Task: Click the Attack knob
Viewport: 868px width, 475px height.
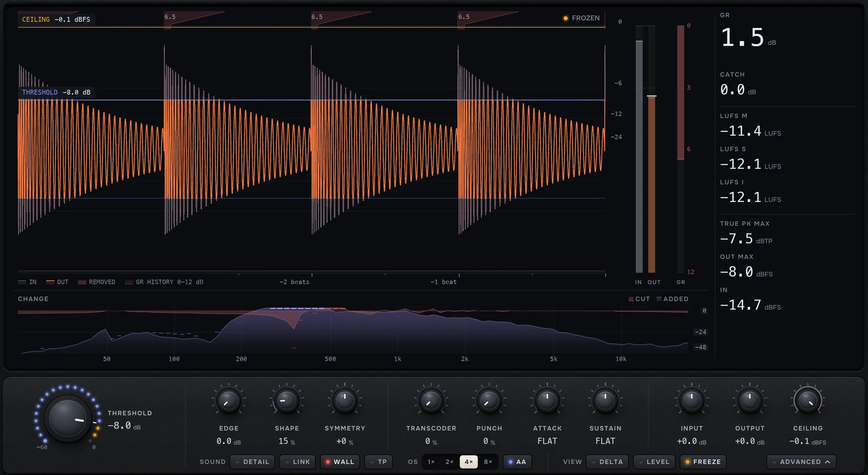Action: (547, 401)
